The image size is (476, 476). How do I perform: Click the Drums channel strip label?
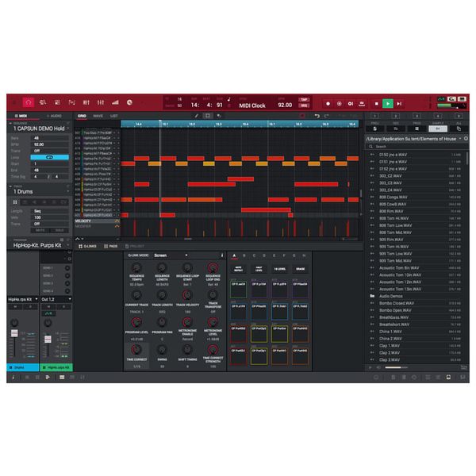pyautogui.click(x=23, y=367)
